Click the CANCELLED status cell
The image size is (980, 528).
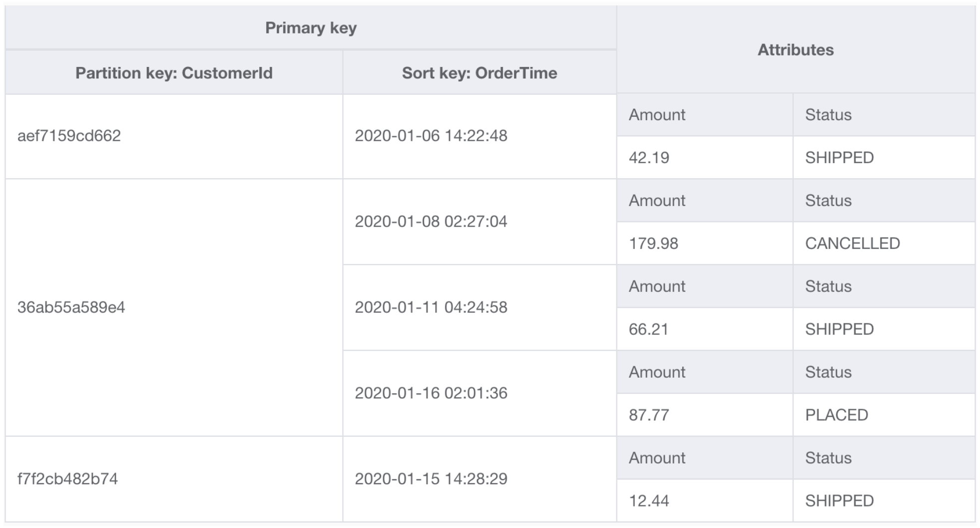click(852, 244)
